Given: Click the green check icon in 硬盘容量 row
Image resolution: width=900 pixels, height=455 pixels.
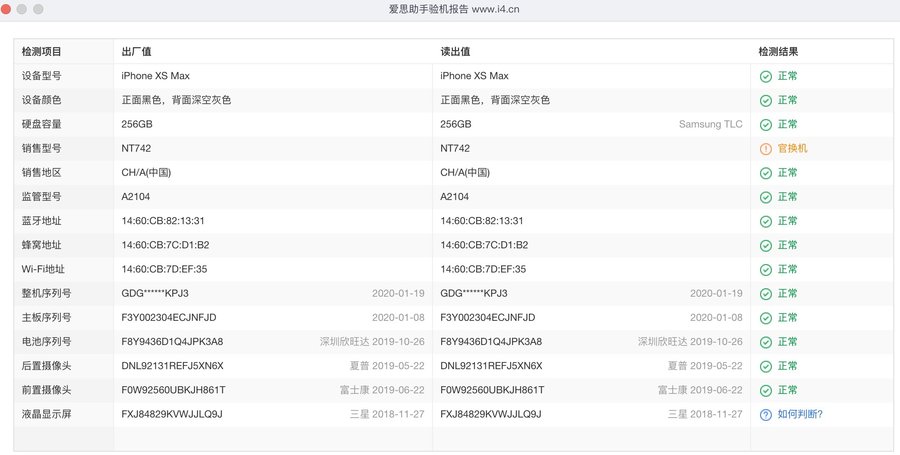Looking at the screenshot, I should point(766,125).
